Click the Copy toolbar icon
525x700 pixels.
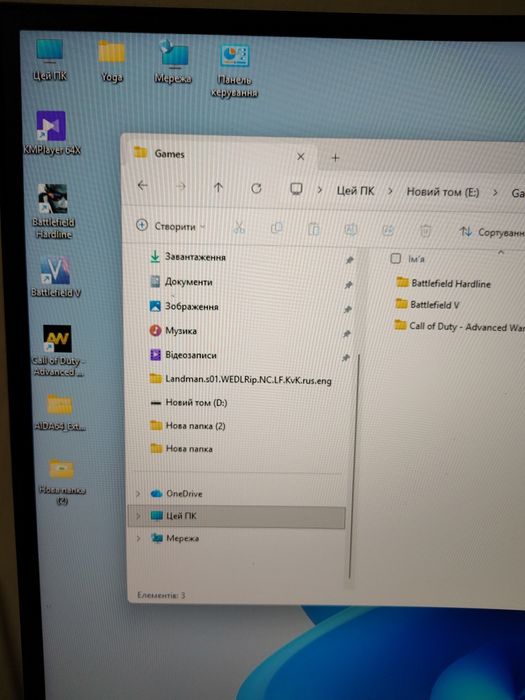click(276, 229)
